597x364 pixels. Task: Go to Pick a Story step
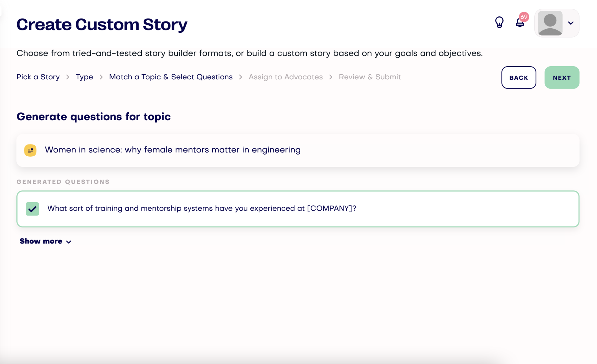[x=38, y=77]
